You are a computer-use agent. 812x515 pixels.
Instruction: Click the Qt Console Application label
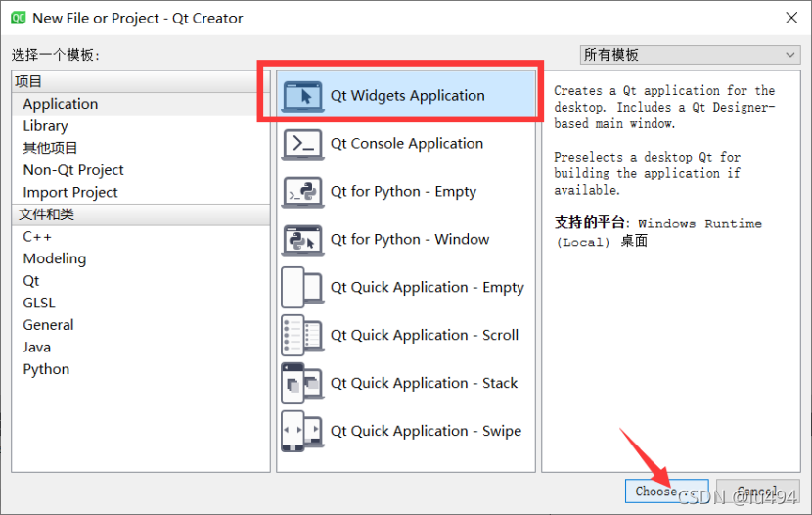click(407, 144)
